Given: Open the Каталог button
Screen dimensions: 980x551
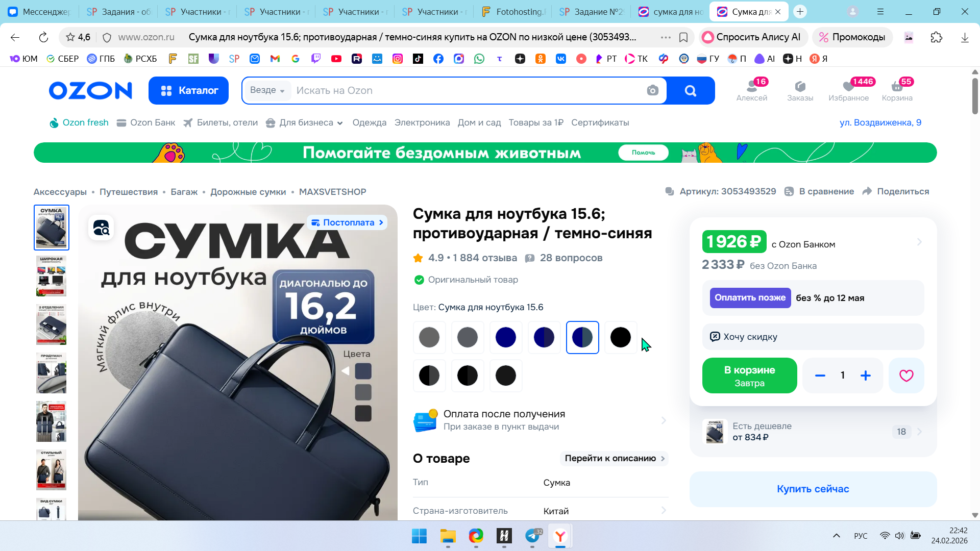Looking at the screenshot, I should coord(188,90).
